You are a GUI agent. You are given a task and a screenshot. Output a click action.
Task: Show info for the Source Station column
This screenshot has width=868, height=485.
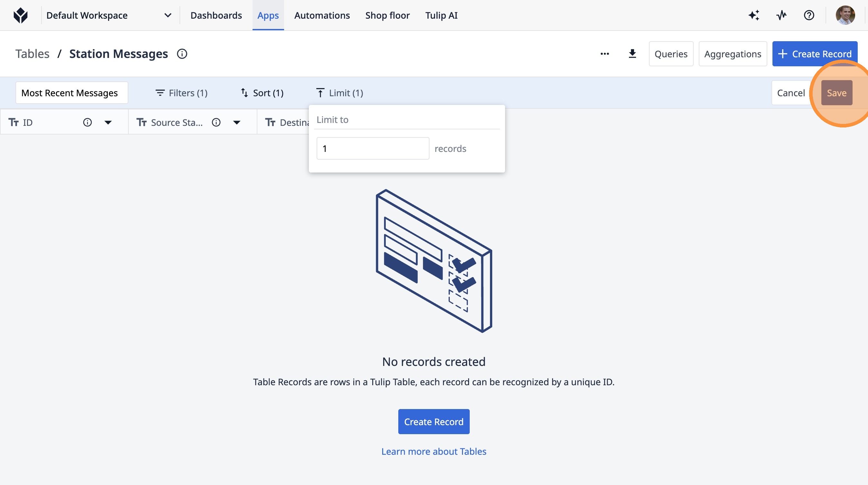(x=216, y=122)
